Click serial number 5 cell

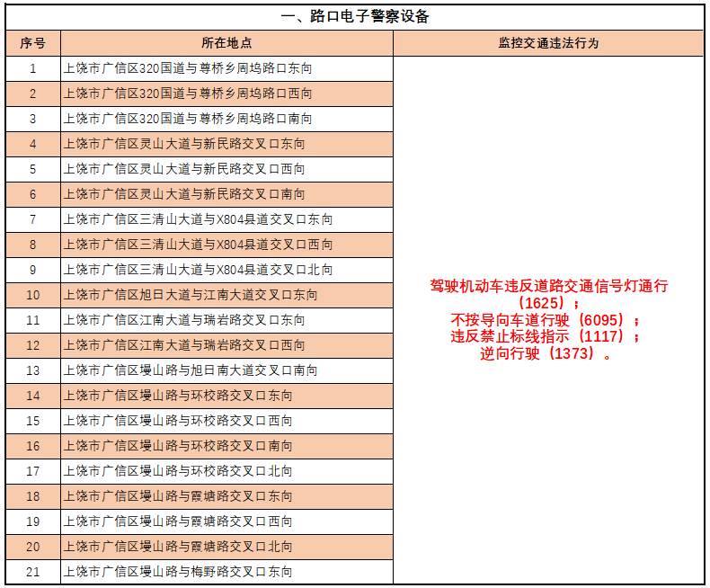click(x=32, y=169)
